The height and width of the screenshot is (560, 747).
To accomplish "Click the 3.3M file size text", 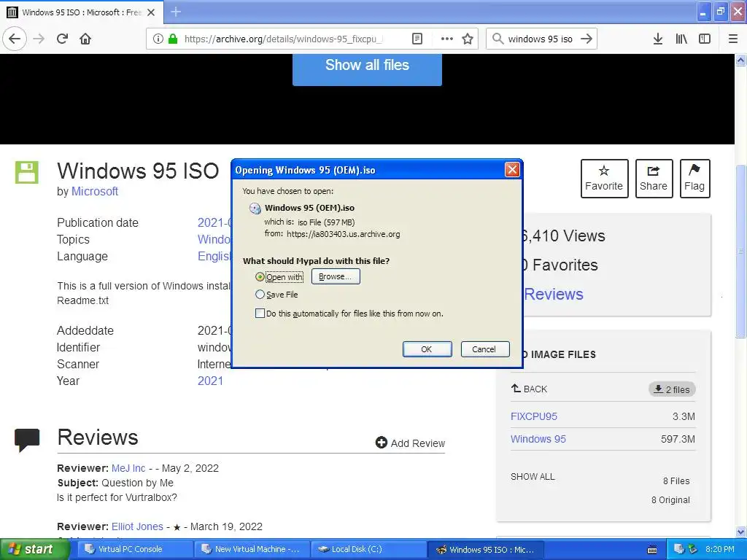I will point(684,416).
